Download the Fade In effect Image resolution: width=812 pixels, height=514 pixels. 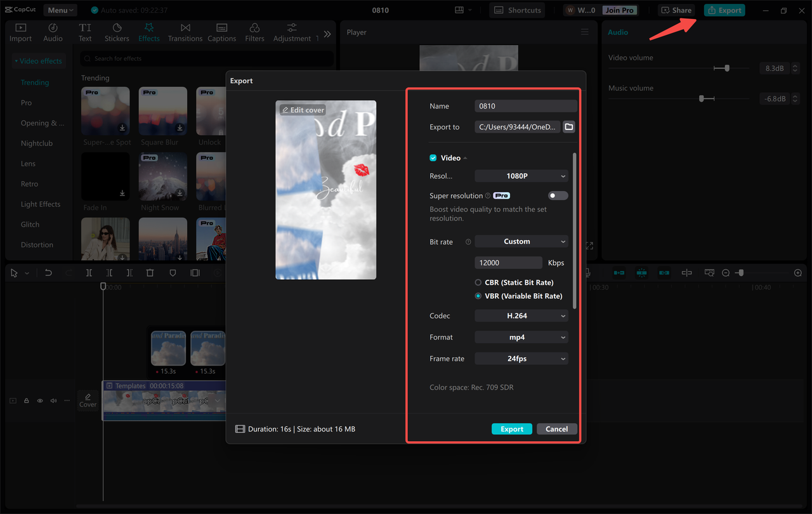122,193
